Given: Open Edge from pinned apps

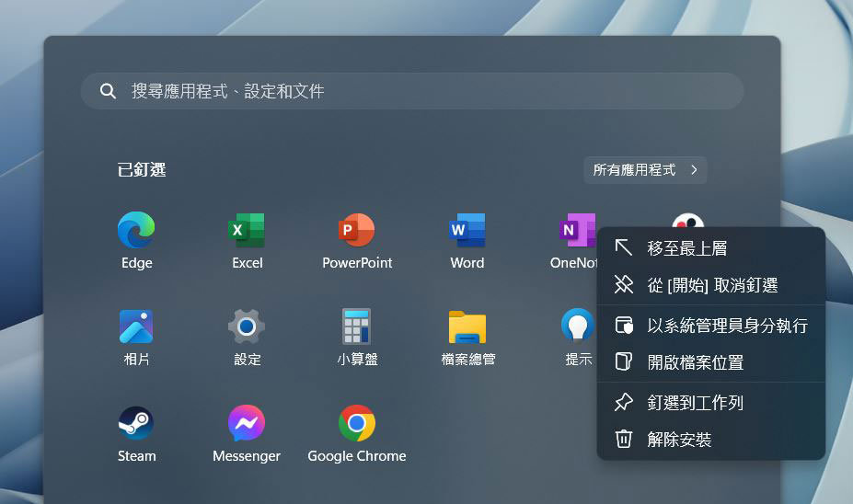Looking at the screenshot, I should 136,240.
